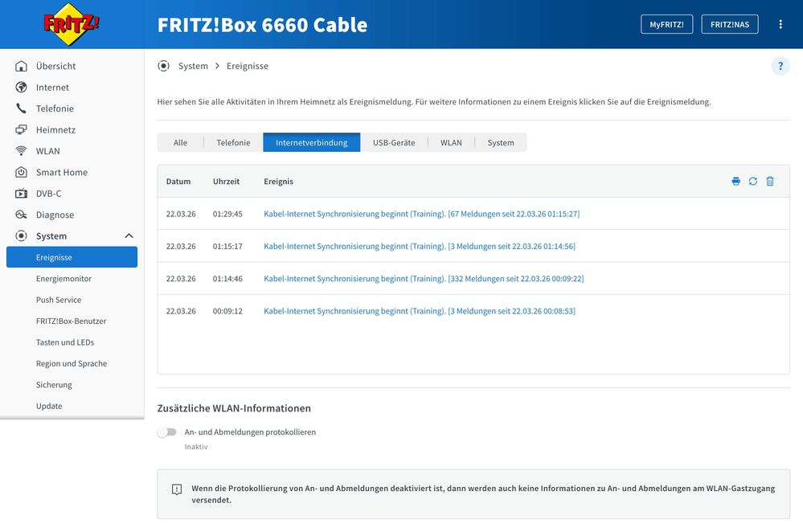Open Update submenu entry

click(x=49, y=406)
